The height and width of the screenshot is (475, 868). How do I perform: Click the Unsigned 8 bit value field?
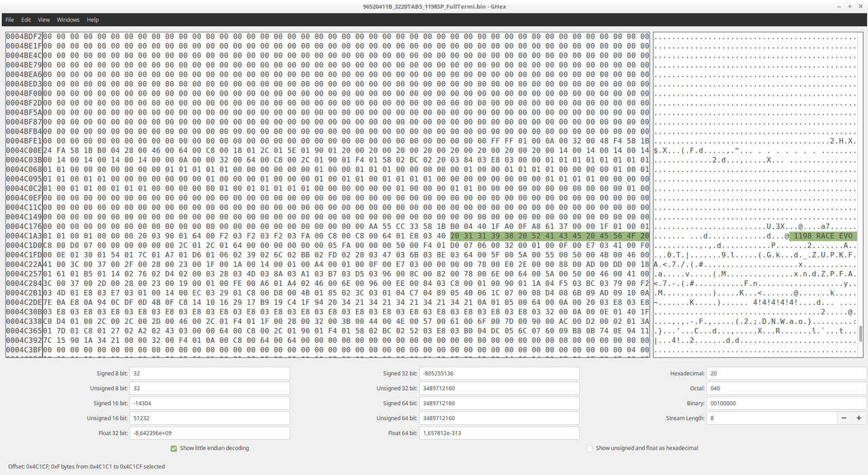(210, 388)
